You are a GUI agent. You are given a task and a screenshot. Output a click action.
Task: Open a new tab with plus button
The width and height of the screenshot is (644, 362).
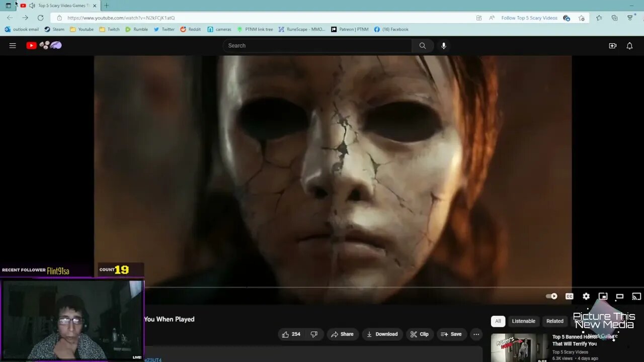(106, 6)
